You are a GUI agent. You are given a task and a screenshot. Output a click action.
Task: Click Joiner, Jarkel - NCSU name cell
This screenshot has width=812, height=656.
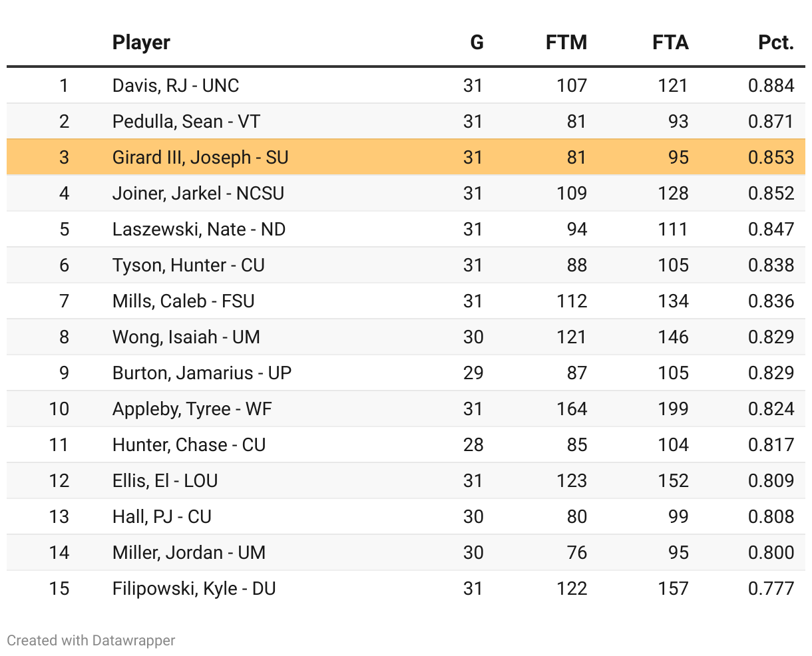pyautogui.click(x=198, y=194)
